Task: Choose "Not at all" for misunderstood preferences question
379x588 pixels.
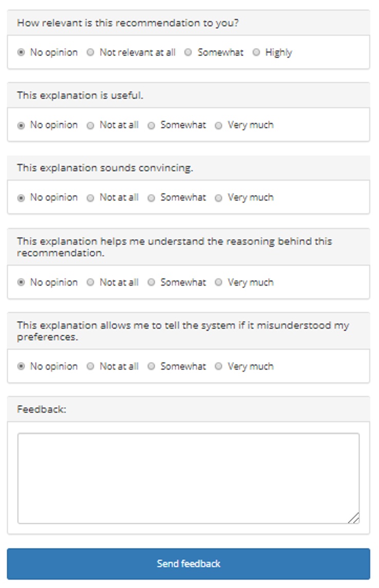Action: click(90, 366)
